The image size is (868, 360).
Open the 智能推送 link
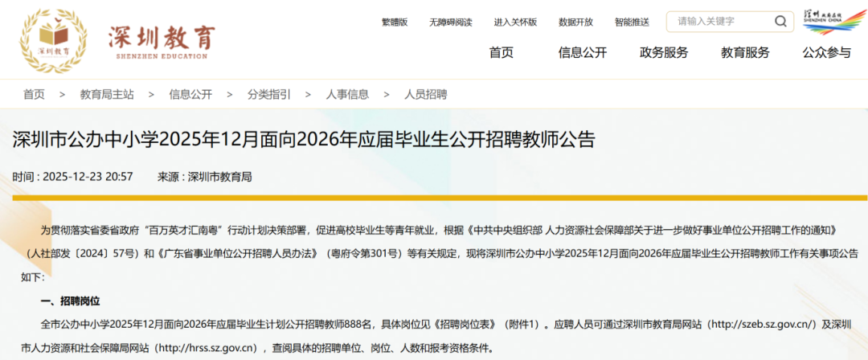(632, 22)
